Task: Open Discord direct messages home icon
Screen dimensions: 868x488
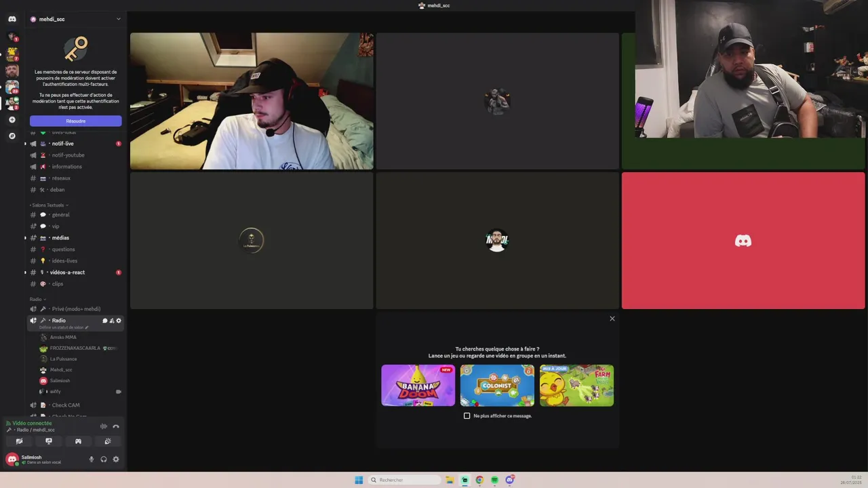Action: pyautogui.click(x=12, y=19)
